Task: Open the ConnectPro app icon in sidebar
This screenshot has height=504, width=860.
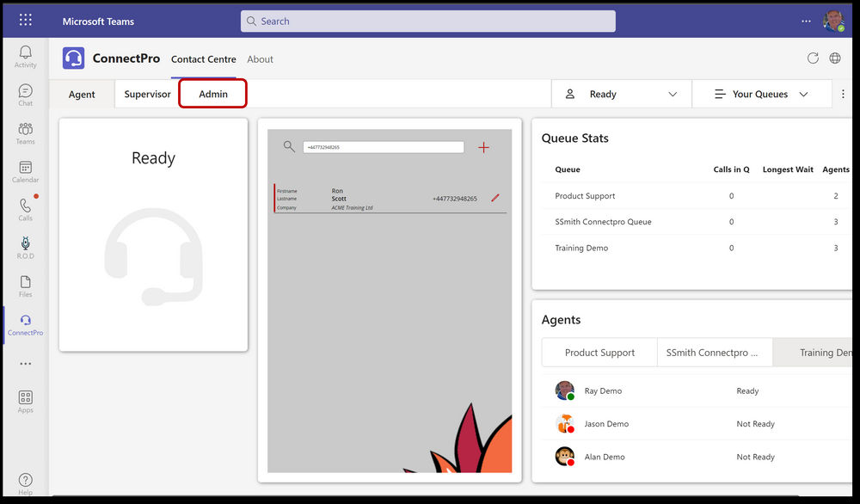Action: (x=25, y=322)
